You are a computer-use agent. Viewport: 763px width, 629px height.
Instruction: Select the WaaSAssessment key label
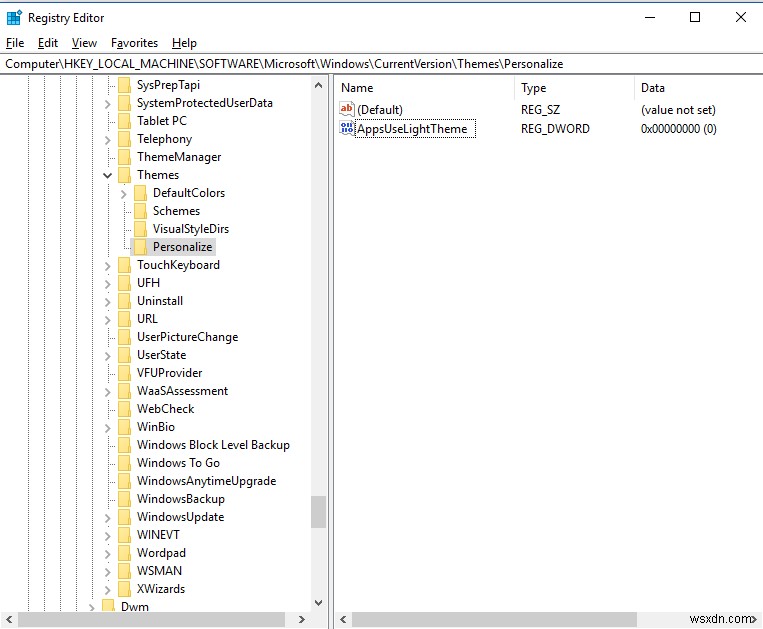coord(182,391)
